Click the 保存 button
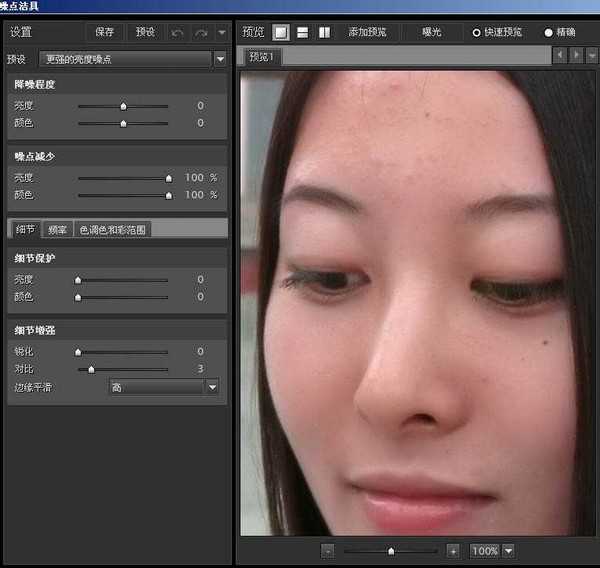 click(104, 32)
